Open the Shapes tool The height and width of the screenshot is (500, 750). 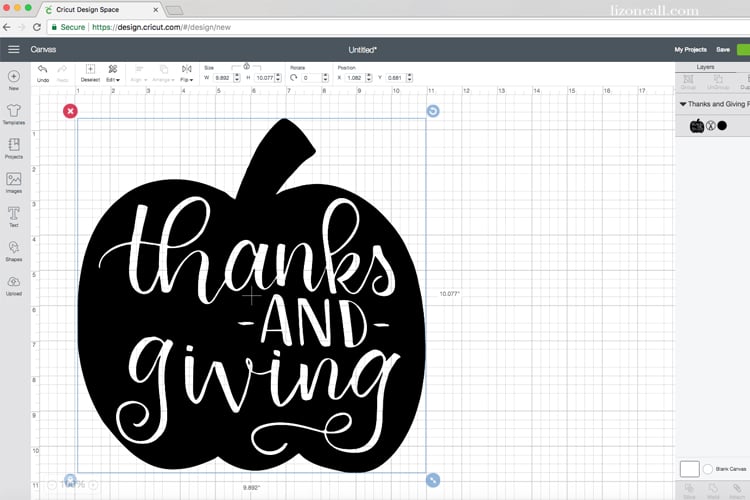coord(14,251)
